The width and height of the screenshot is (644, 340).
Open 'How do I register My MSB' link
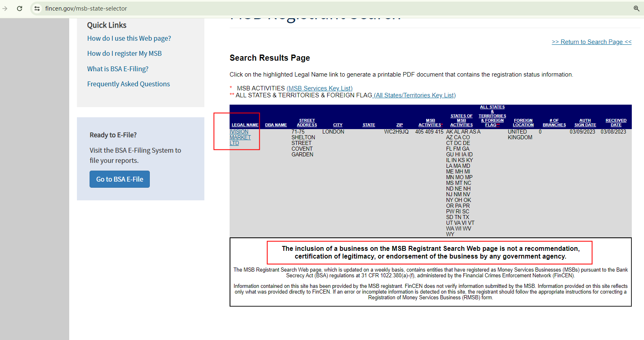pos(124,53)
